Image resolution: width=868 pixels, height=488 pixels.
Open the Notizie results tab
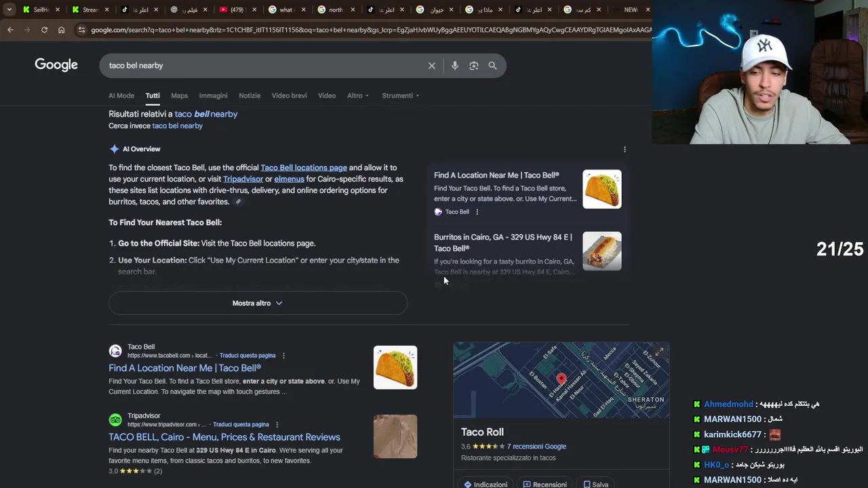pos(250,96)
